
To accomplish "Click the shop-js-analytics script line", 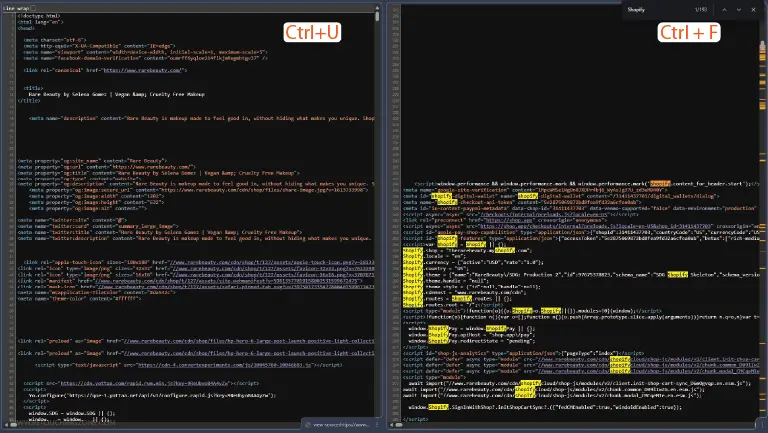I will click(x=524, y=353).
